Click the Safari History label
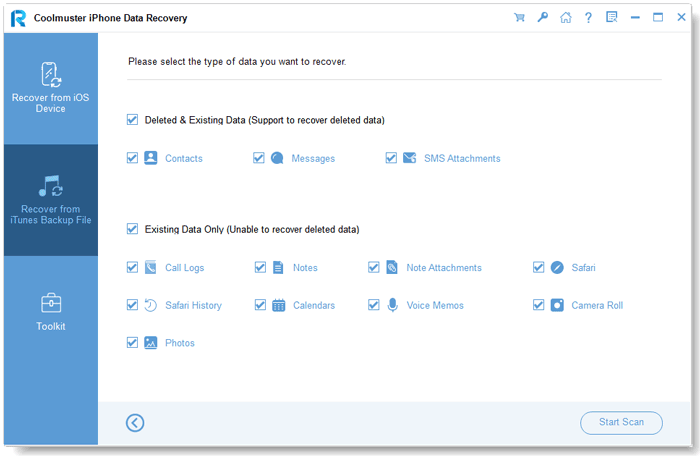 tap(193, 305)
